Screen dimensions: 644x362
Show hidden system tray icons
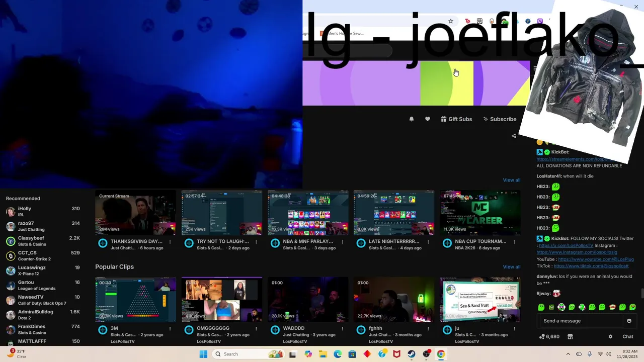[568, 354]
